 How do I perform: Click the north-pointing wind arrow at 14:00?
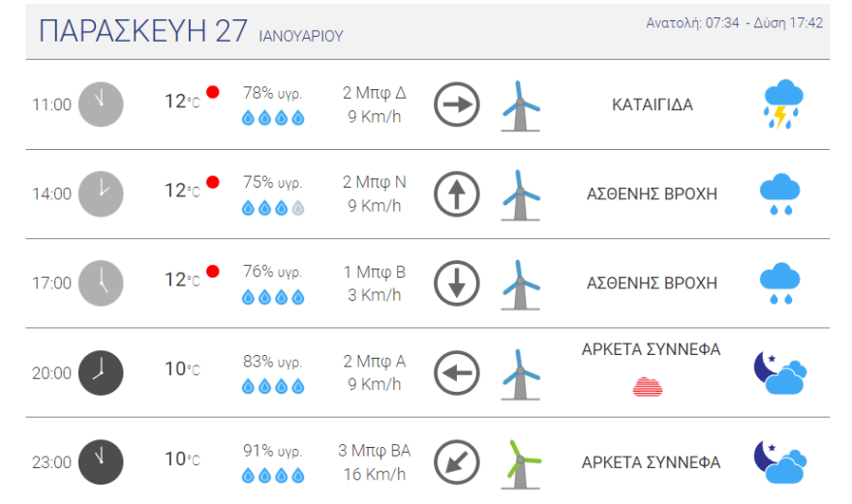point(457,193)
